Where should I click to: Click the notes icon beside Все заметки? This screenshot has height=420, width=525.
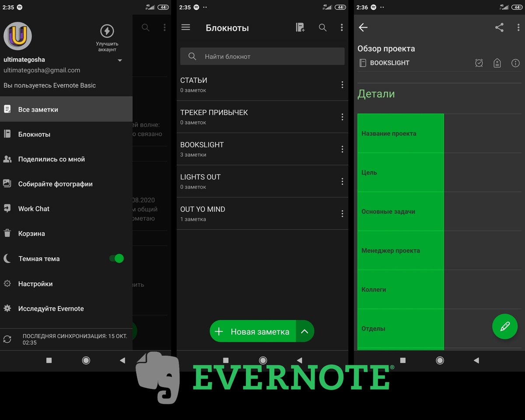pyautogui.click(x=7, y=109)
